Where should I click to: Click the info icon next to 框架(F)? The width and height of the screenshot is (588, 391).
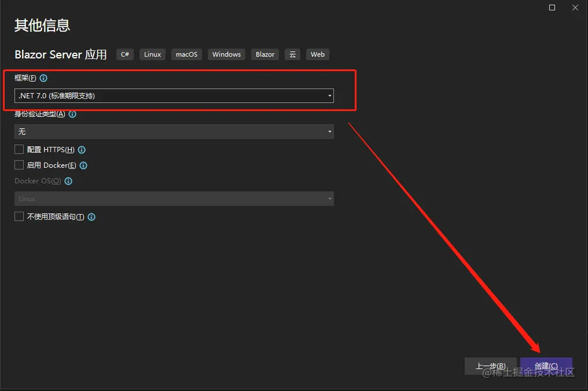point(43,78)
